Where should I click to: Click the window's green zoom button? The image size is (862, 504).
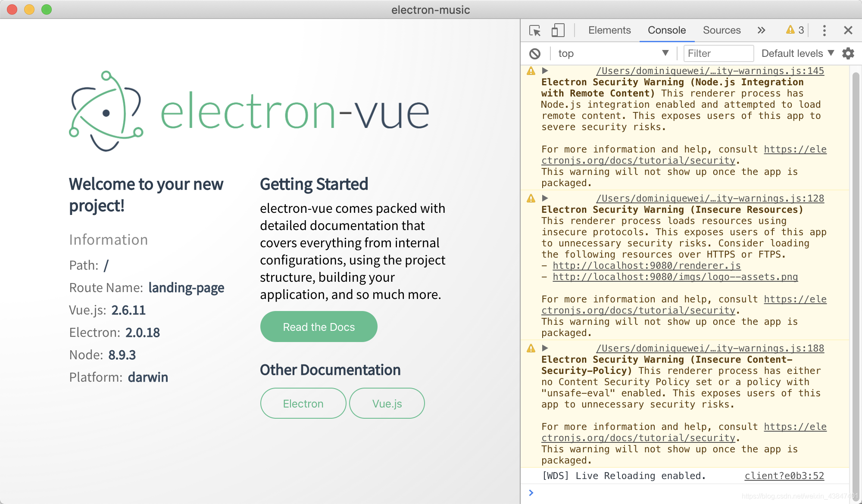click(x=47, y=9)
